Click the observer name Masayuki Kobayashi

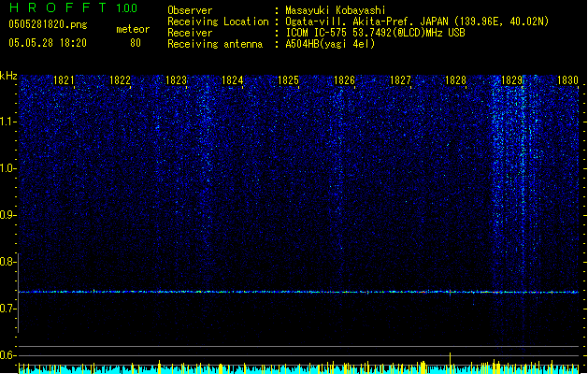(x=336, y=10)
